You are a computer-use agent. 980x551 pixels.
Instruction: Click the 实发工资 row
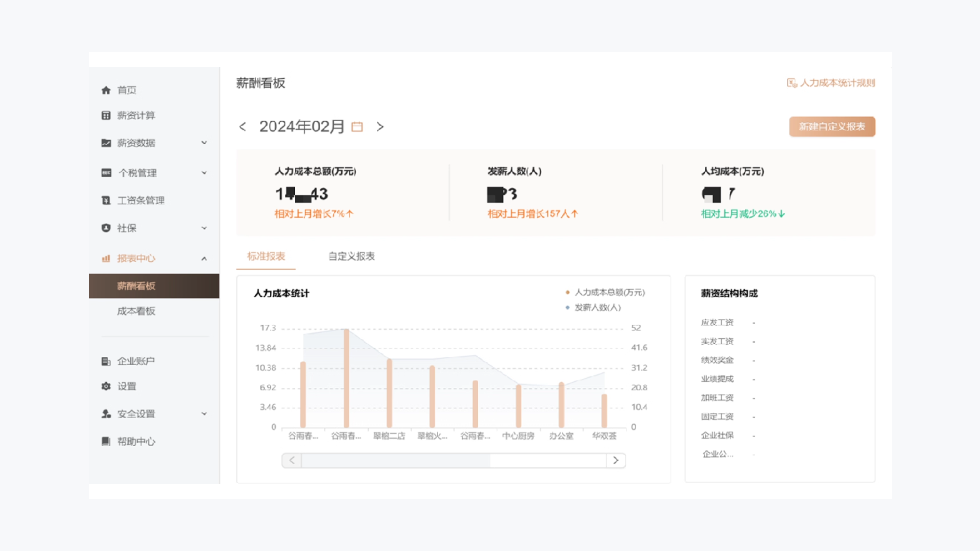pyautogui.click(x=728, y=341)
